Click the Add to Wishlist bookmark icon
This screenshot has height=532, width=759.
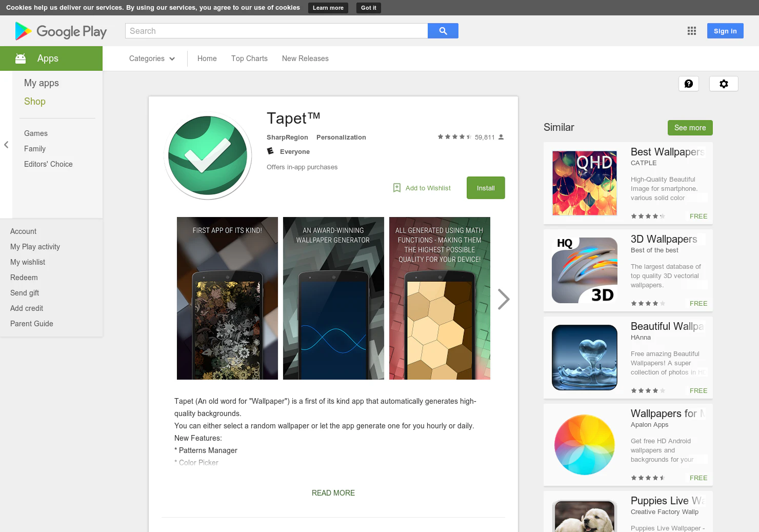click(x=397, y=188)
